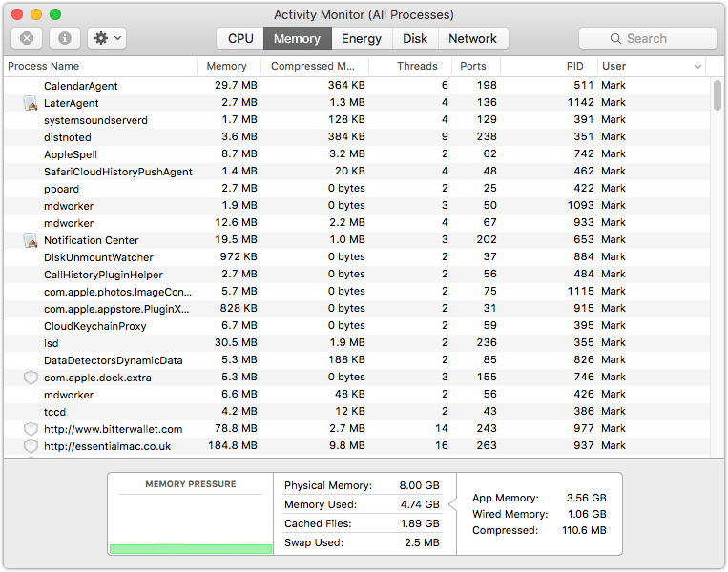Select mdworker with PID 1093

pyautogui.click(x=357, y=206)
